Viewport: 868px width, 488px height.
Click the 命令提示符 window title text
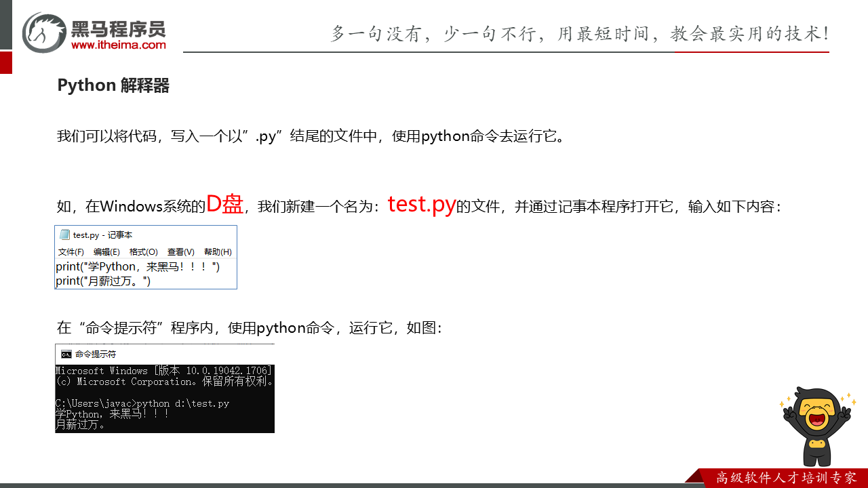click(96, 354)
